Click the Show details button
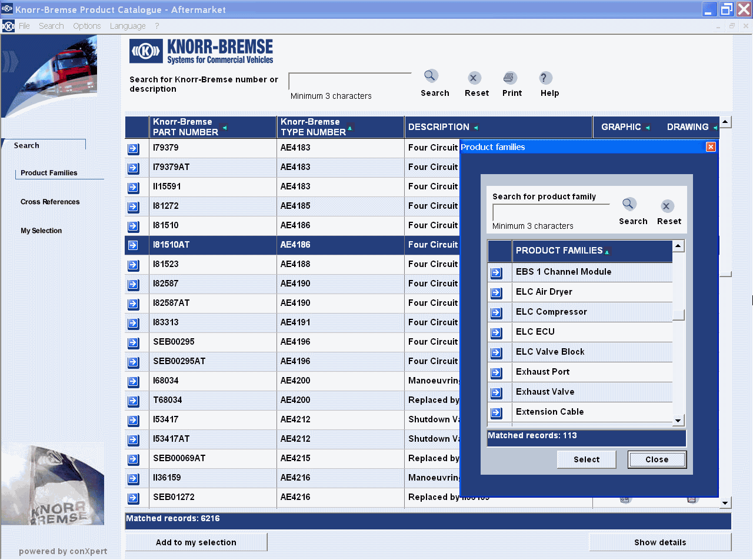The image size is (753, 560). [x=660, y=542]
